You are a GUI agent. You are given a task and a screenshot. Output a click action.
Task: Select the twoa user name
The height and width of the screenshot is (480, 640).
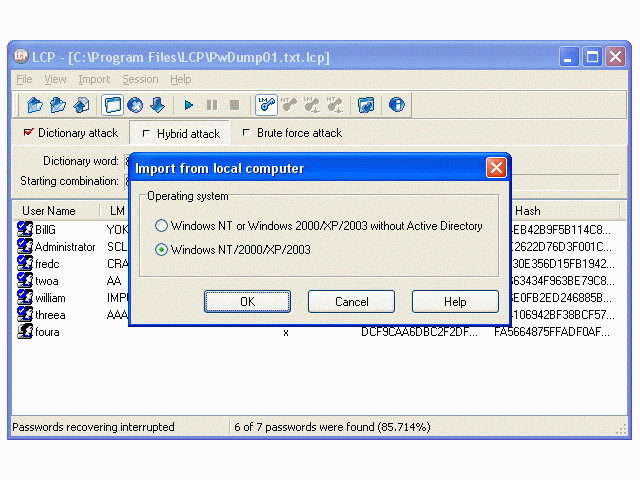47,281
